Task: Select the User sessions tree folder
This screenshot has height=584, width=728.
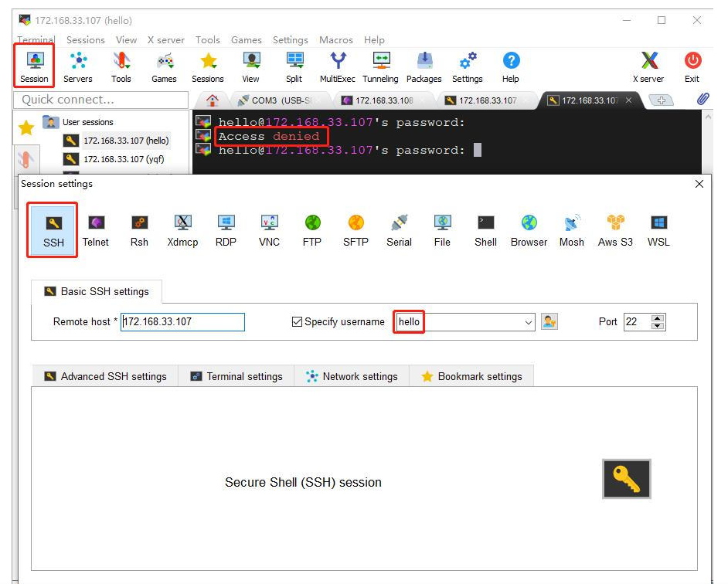Action: [78, 122]
